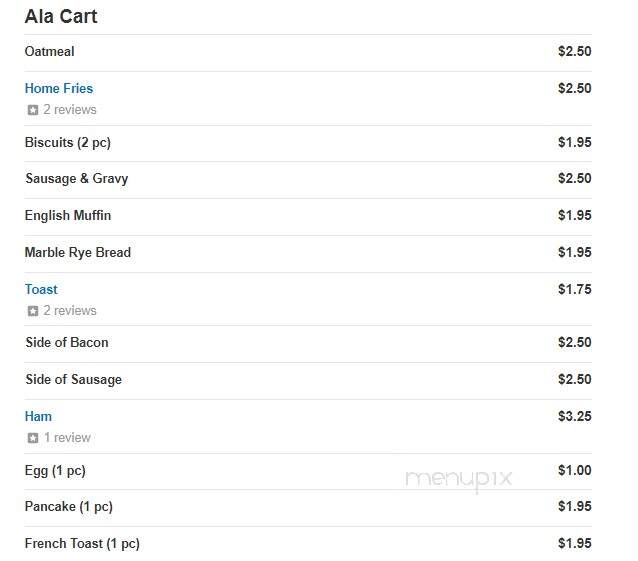Select the Pancake (1 pc) item
Image resolution: width=638 pixels, height=561 pixels.
(308, 508)
